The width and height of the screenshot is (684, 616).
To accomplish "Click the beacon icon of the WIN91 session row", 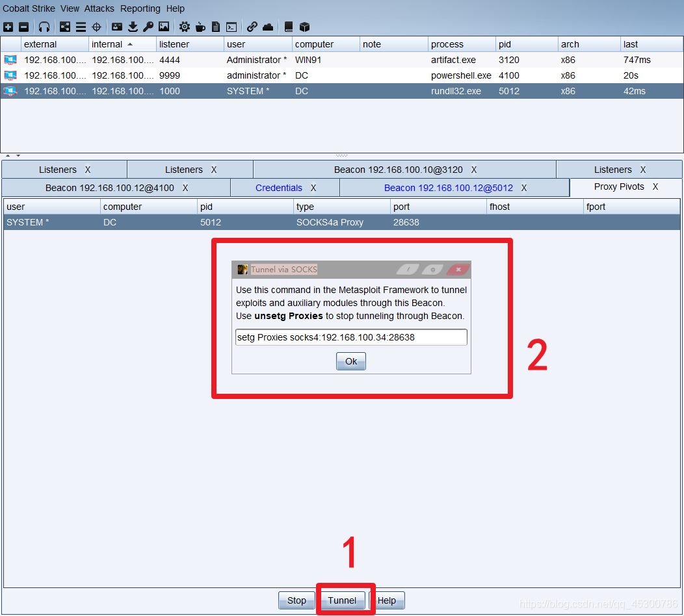I will [10, 60].
